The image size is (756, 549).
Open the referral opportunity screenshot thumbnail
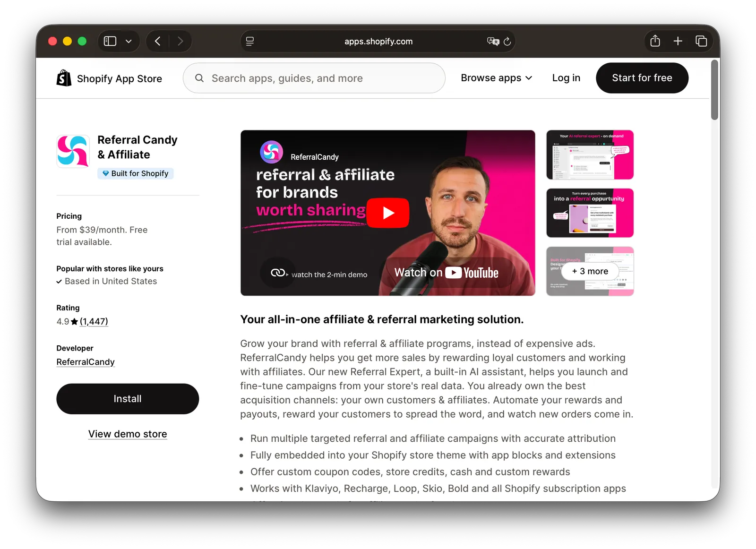click(590, 213)
